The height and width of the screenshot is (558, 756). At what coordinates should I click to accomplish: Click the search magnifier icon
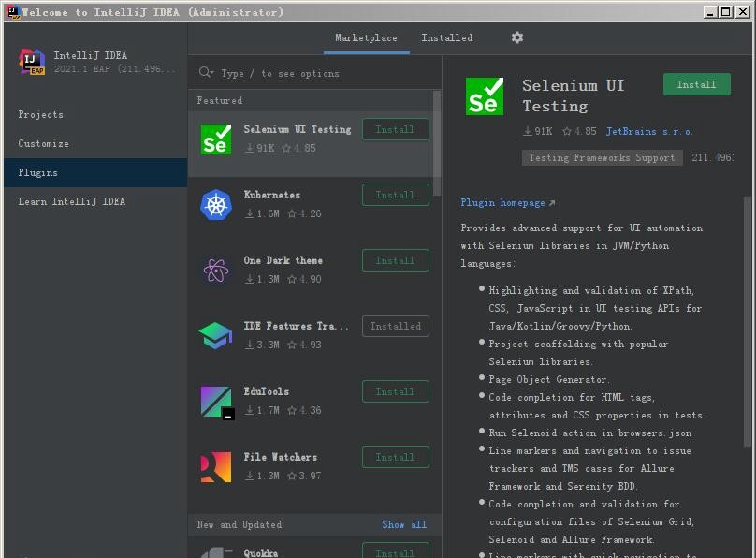[206, 73]
